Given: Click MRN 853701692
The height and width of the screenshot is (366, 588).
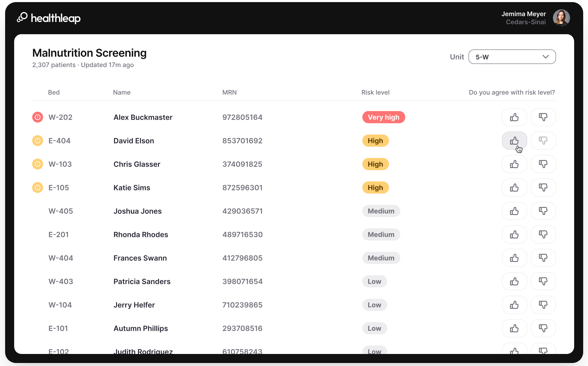Looking at the screenshot, I should (x=242, y=140).
